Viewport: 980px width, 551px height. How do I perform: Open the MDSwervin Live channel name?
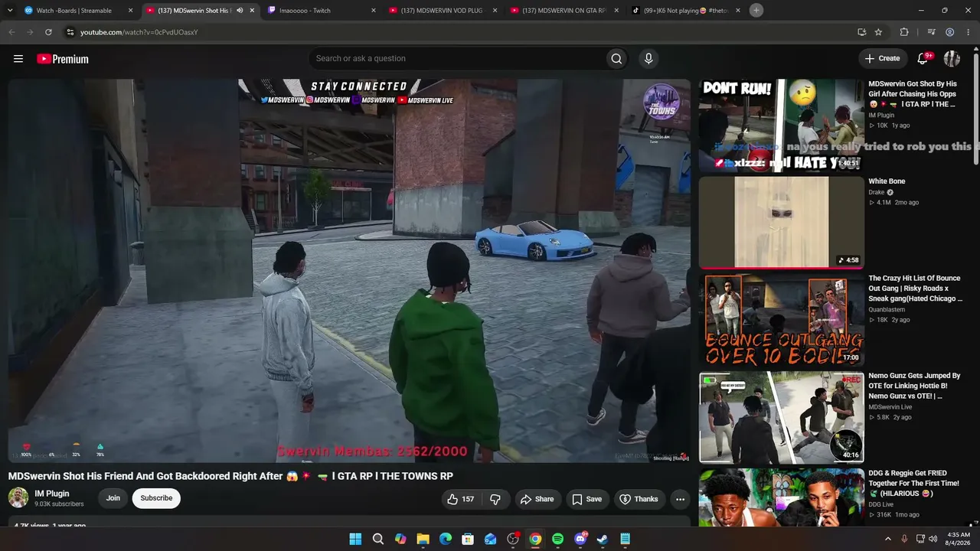pyautogui.click(x=890, y=407)
